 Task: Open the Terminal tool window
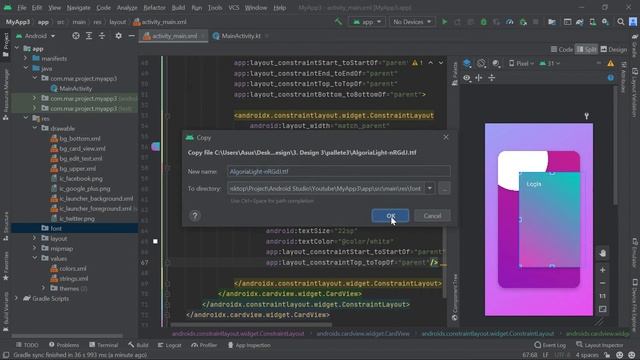pos(104,345)
